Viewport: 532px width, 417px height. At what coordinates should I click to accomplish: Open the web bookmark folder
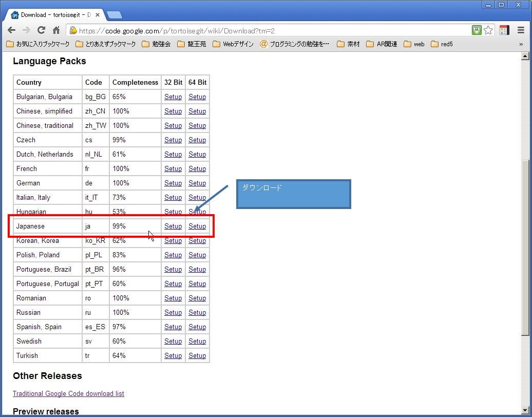click(414, 44)
